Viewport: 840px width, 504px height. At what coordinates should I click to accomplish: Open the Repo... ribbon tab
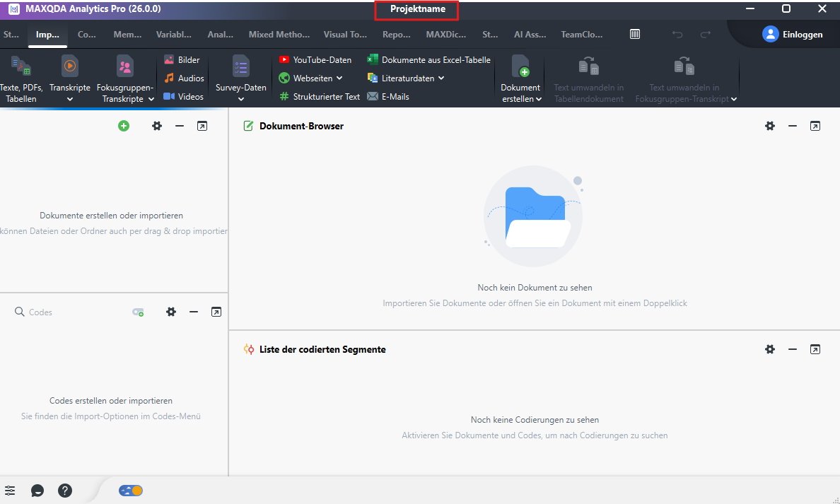point(397,34)
